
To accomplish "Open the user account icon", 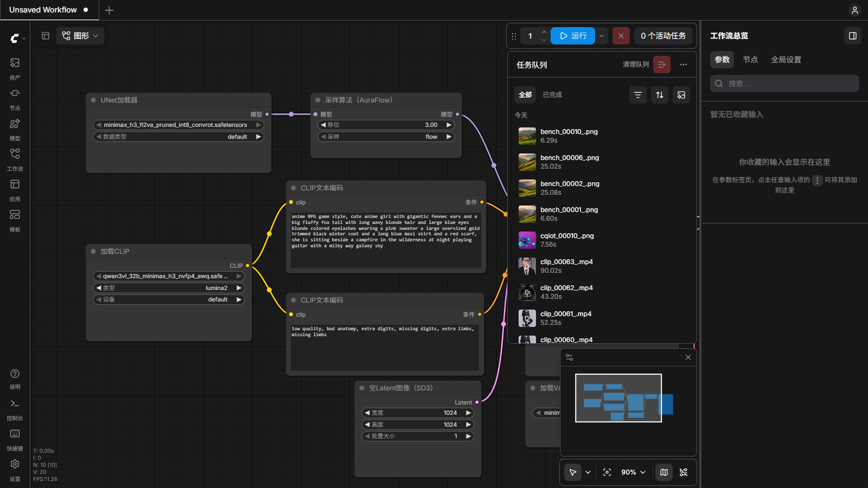I will (x=855, y=10).
